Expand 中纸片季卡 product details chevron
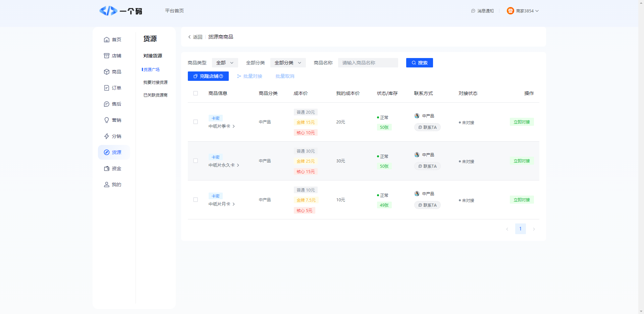Image resolution: width=644 pixels, height=314 pixels. point(234,126)
